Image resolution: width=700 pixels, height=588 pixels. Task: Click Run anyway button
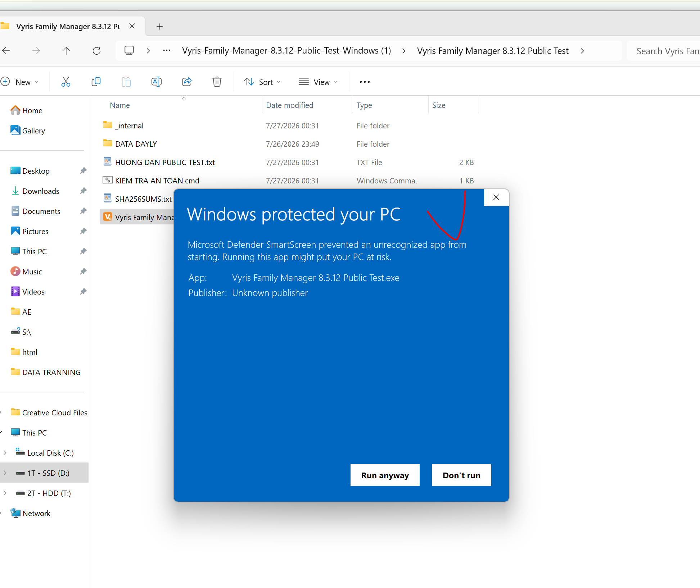tap(385, 475)
